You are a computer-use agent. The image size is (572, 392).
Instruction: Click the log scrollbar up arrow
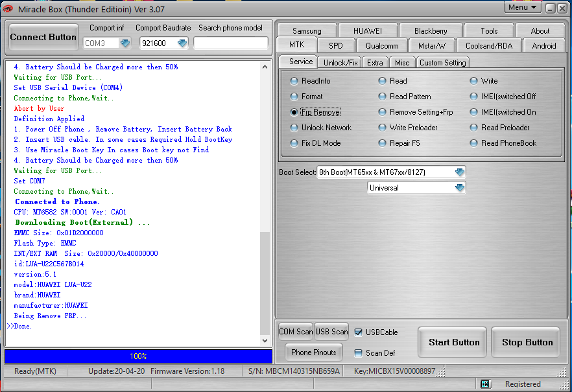[x=265, y=67]
